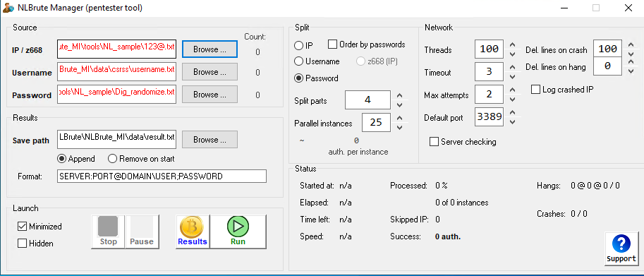Enable the Hidden launch checkbox
Viewport: 644px width, 276px height.
22,244
